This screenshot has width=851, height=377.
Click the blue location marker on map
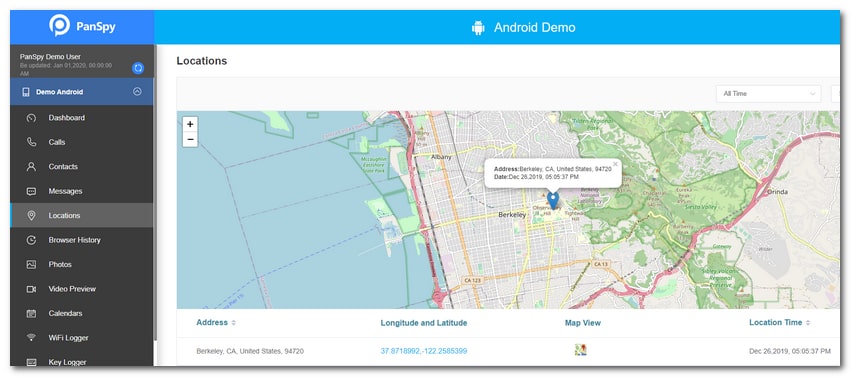[552, 200]
